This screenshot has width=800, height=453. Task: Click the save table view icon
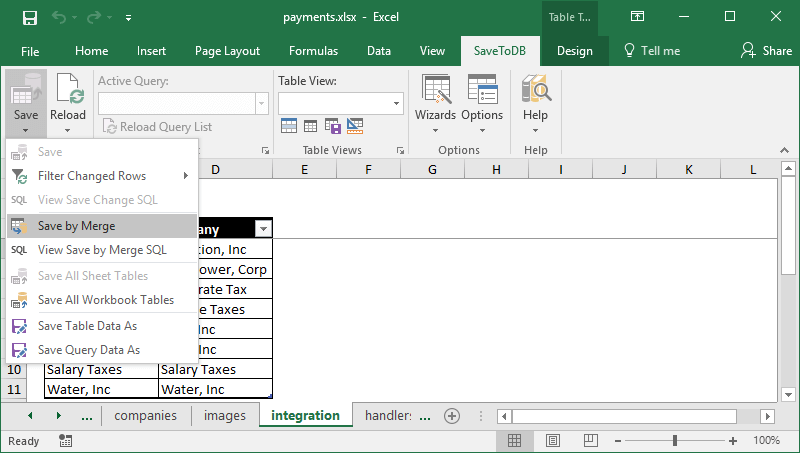(x=332, y=125)
